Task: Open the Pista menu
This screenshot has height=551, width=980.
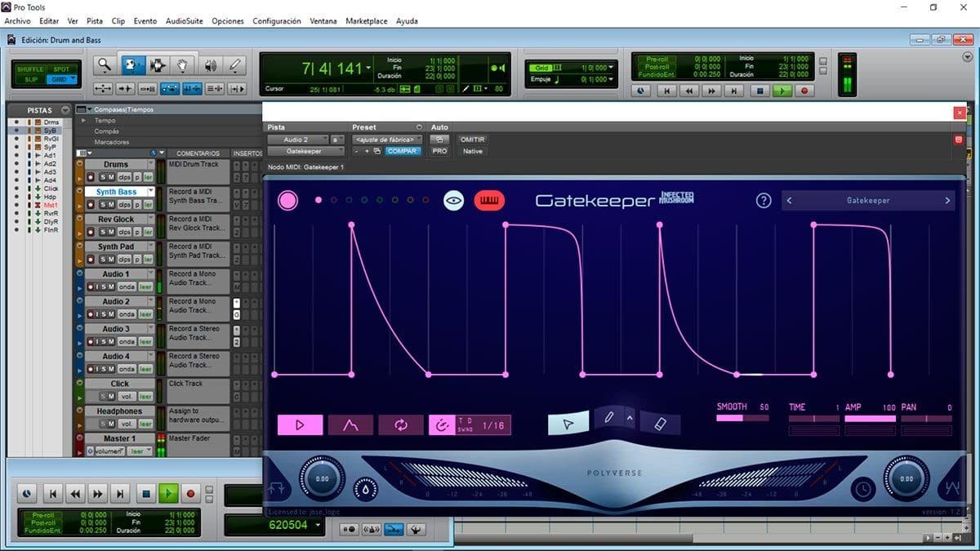Action: click(x=95, y=21)
